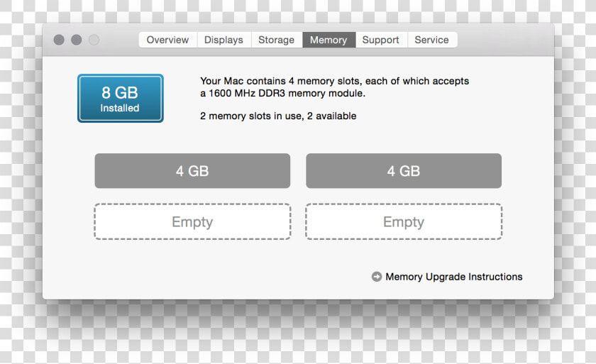This screenshot has height=364, width=596.
Task: Click the Memory tab
Action: [x=329, y=40]
